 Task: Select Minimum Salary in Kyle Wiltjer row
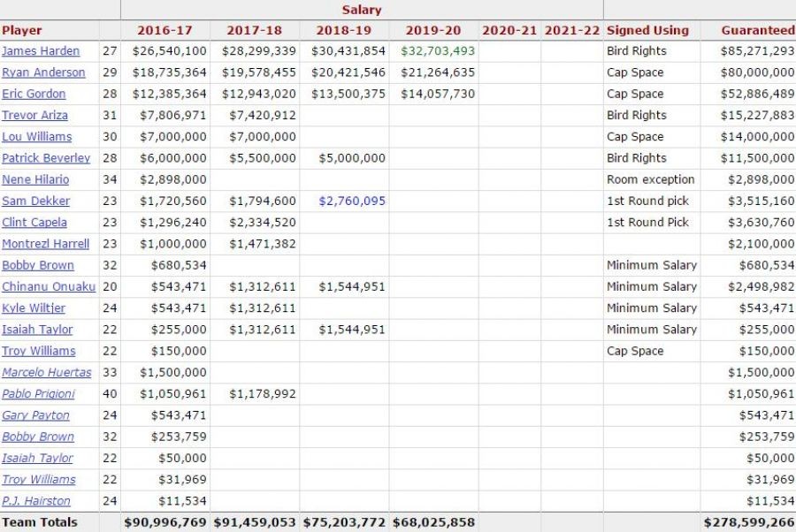click(652, 308)
